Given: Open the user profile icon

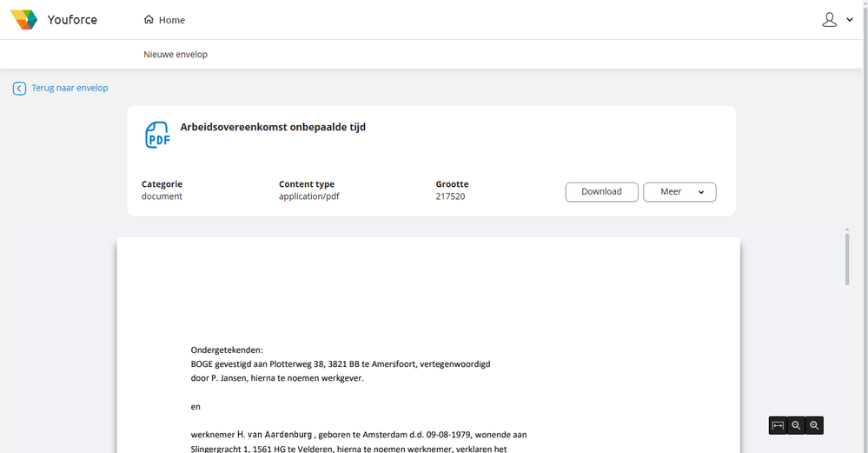Looking at the screenshot, I should (829, 20).
